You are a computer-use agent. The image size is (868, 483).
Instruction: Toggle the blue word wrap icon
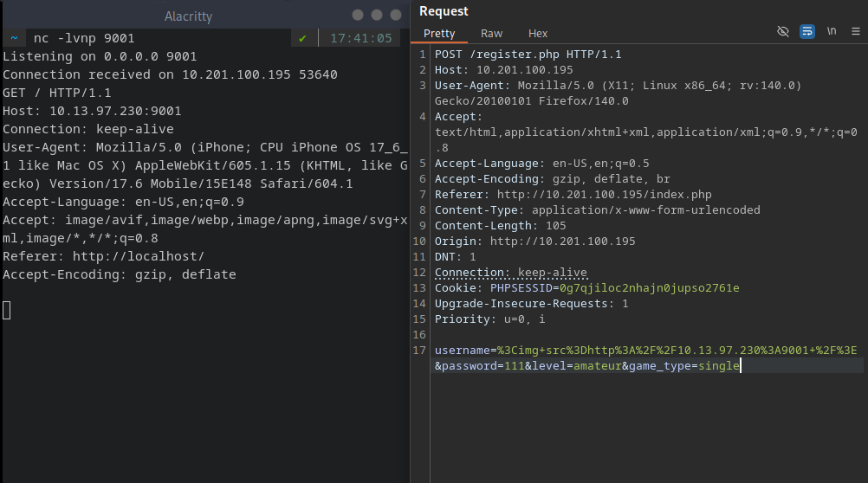pyautogui.click(x=807, y=31)
